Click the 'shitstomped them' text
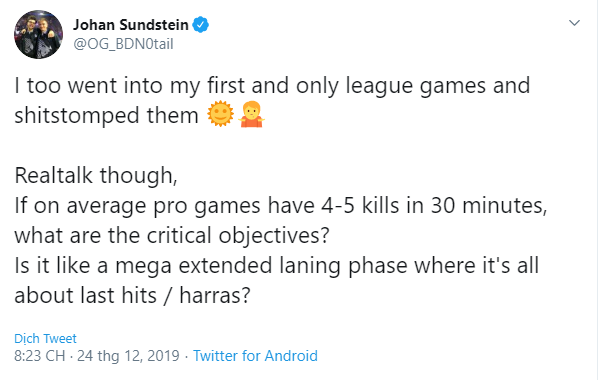This screenshot has width=602, height=380. click(x=106, y=115)
